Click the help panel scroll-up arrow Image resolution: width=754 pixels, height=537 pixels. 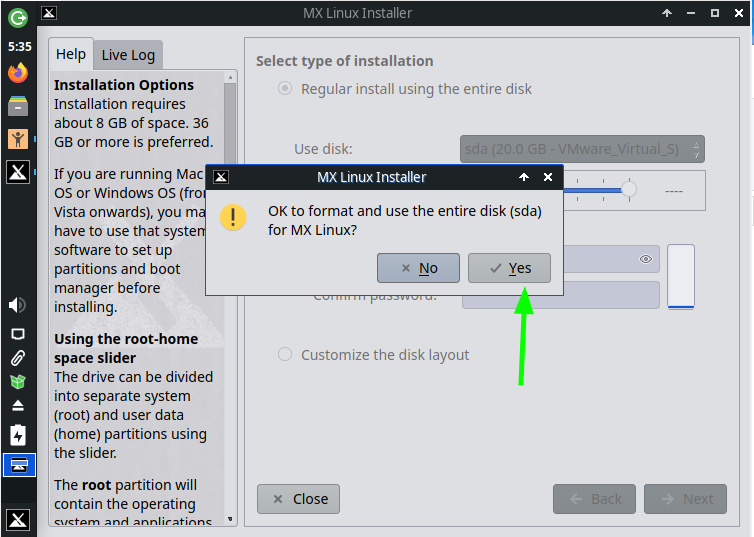click(230, 77)
